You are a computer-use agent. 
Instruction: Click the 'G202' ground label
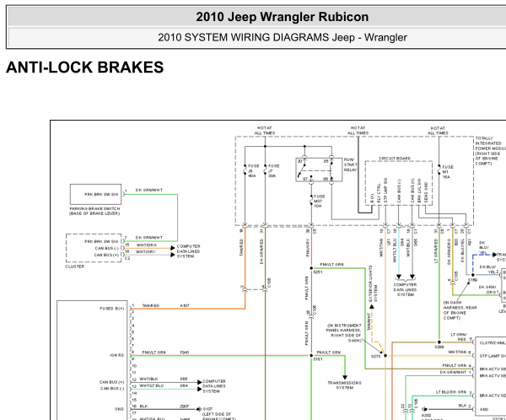(426, 416)
